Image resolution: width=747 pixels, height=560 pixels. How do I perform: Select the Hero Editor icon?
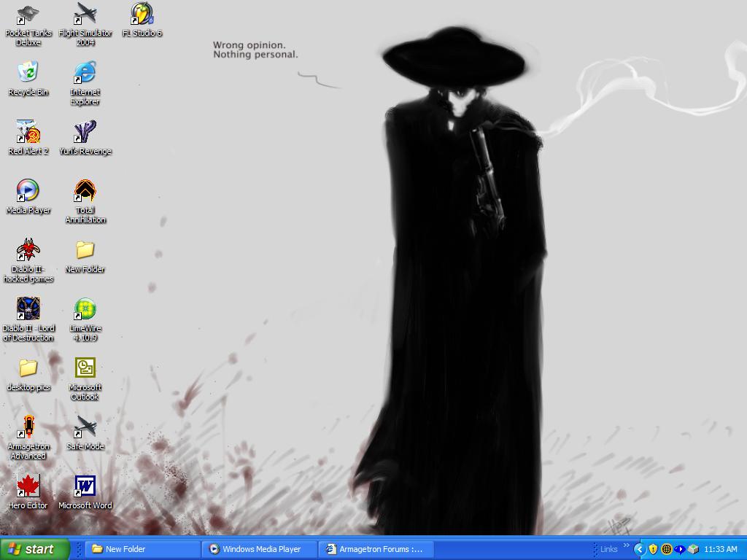pos(28,486)
